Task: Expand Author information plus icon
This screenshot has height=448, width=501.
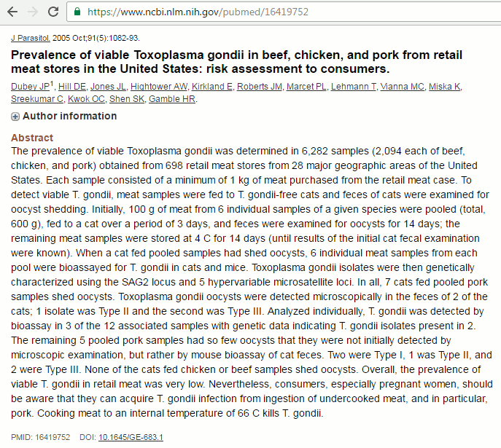Action: 15,117
